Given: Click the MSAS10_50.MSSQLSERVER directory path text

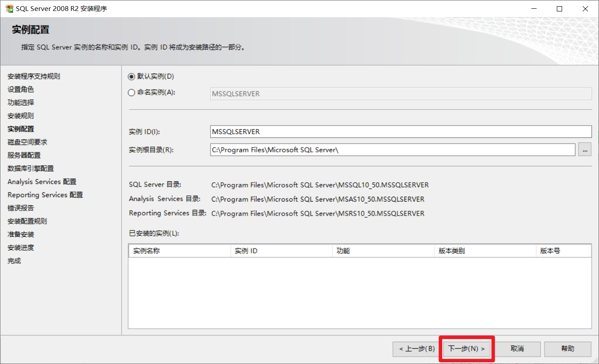Looking at the screenshot, I should [318, 199].
